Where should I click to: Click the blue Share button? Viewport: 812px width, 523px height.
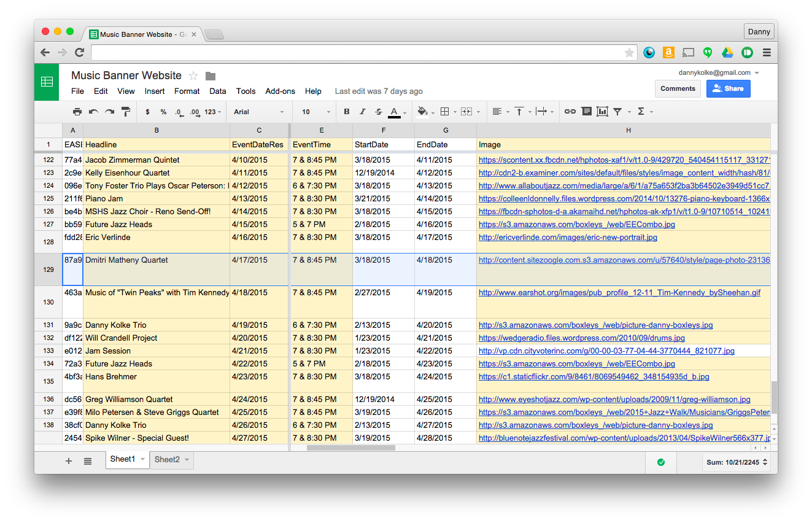[728, 88]
